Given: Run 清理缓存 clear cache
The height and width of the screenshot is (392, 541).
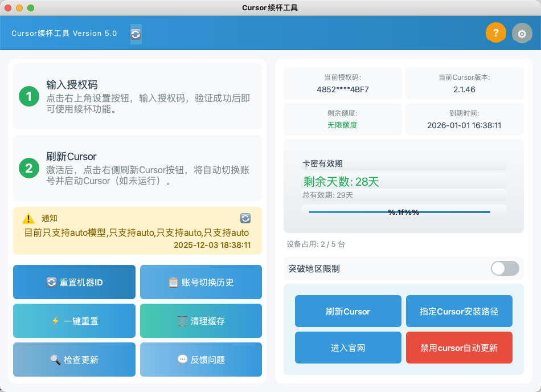Looking at the screenshot, I should (x=200, y=321).
